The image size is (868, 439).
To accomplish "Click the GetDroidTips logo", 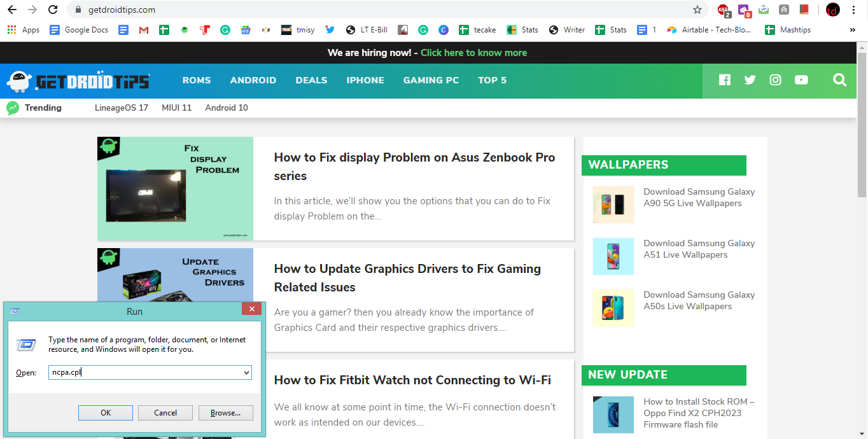I will [78, 81].
